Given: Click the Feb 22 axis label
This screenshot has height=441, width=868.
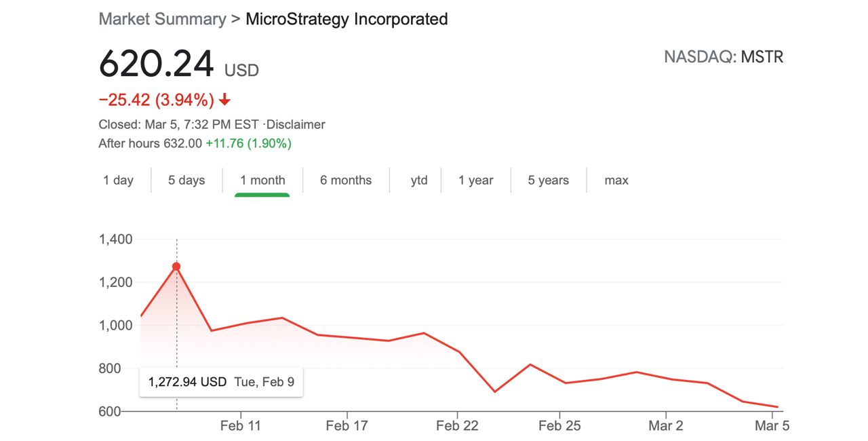Looking at the screenshot, I should click(457, 426).
